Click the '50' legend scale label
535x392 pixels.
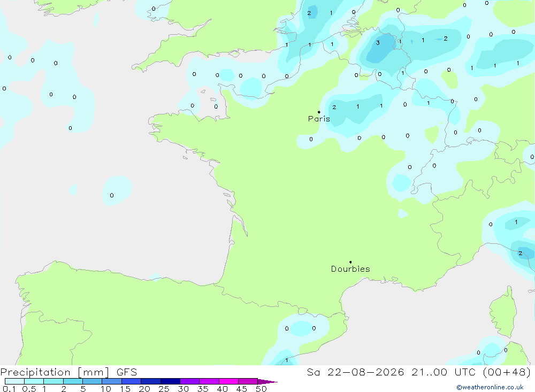click(x=262, y=389)
